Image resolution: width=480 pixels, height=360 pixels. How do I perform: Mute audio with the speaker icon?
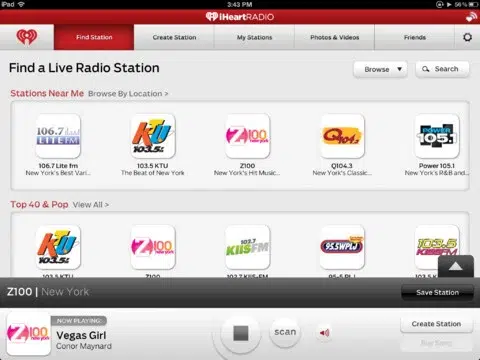(x=324, y=332)
